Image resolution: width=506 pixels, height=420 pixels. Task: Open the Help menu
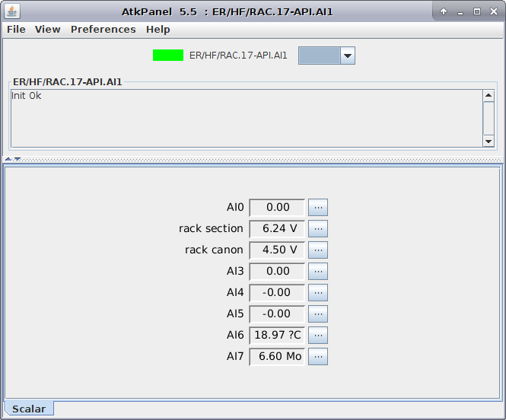pyautogui.click(x=158, y=30)
